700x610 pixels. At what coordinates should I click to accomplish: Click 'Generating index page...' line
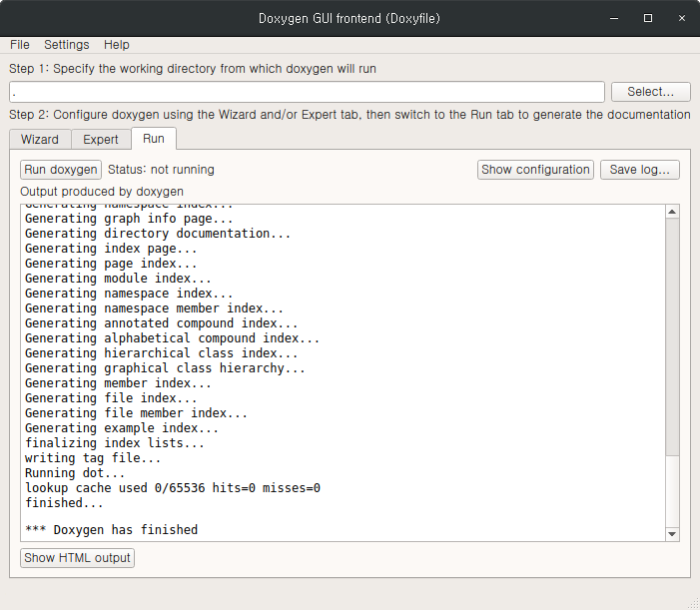pyautogui.click(x=111, y=249)
